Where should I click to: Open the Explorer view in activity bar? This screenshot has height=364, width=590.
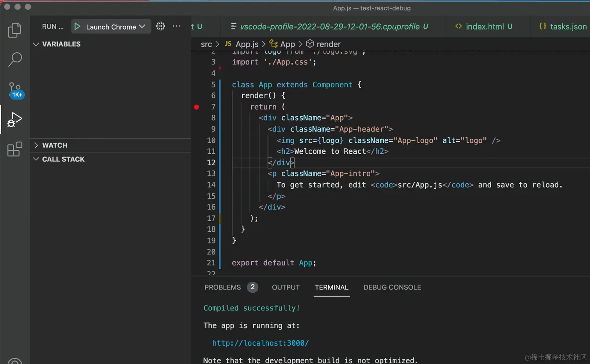tap(14, 30)
